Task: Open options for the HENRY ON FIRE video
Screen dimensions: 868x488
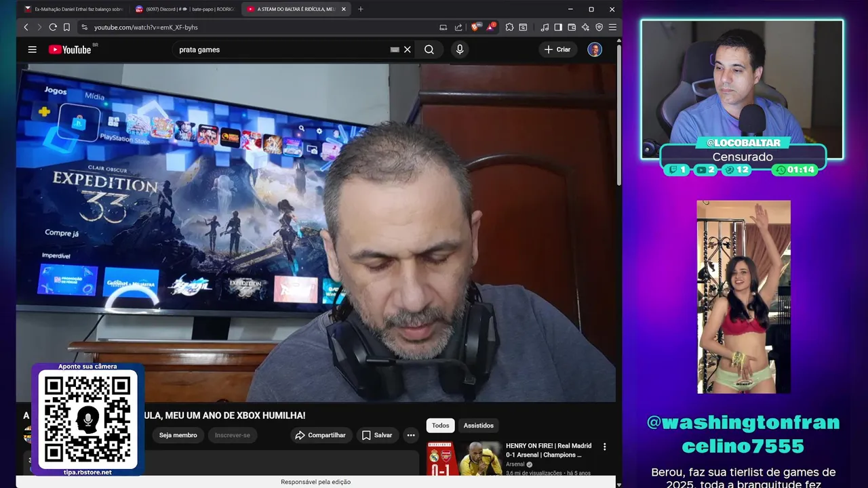Action: tap(605, 447)
